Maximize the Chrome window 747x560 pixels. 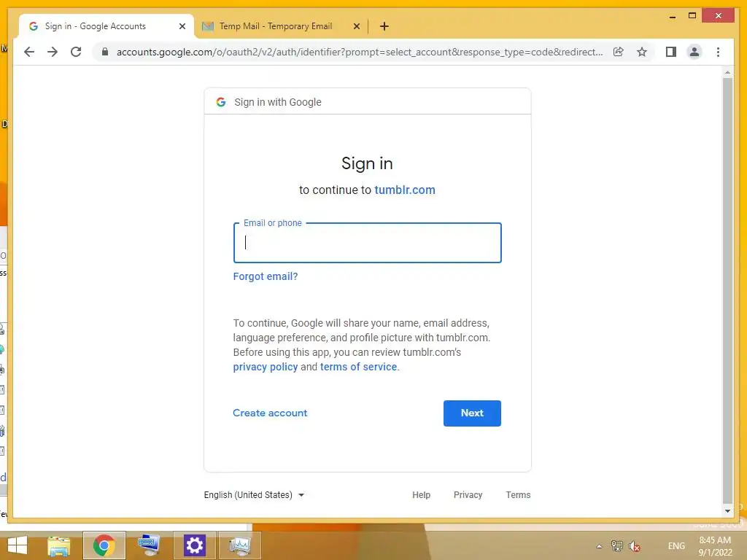(692, 16)
